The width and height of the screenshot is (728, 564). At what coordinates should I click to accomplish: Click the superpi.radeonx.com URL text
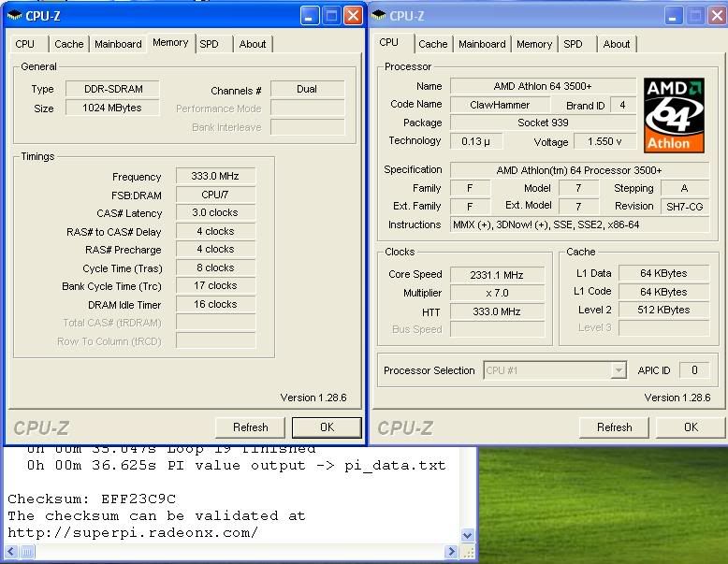pyautogui.click(x=133, y=532)
